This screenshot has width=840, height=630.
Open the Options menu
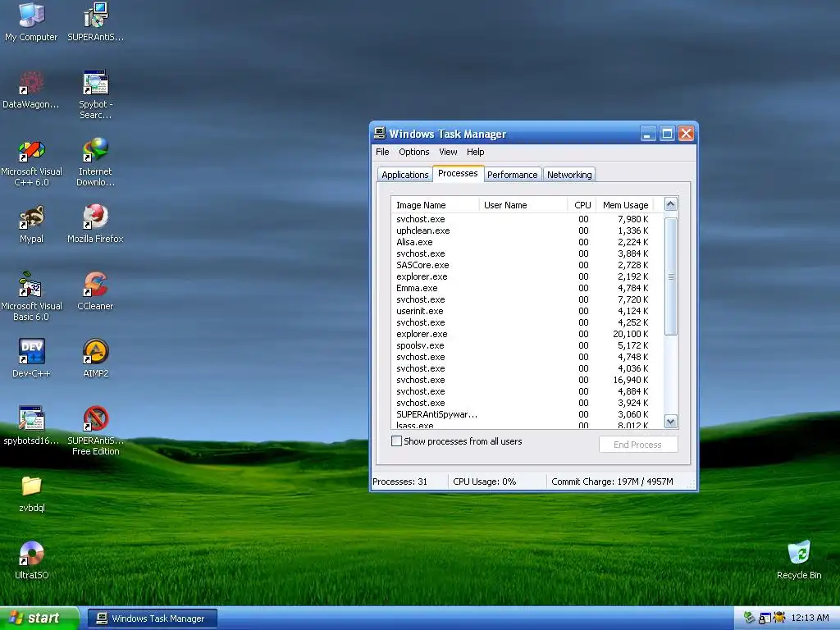click(413, 152)
